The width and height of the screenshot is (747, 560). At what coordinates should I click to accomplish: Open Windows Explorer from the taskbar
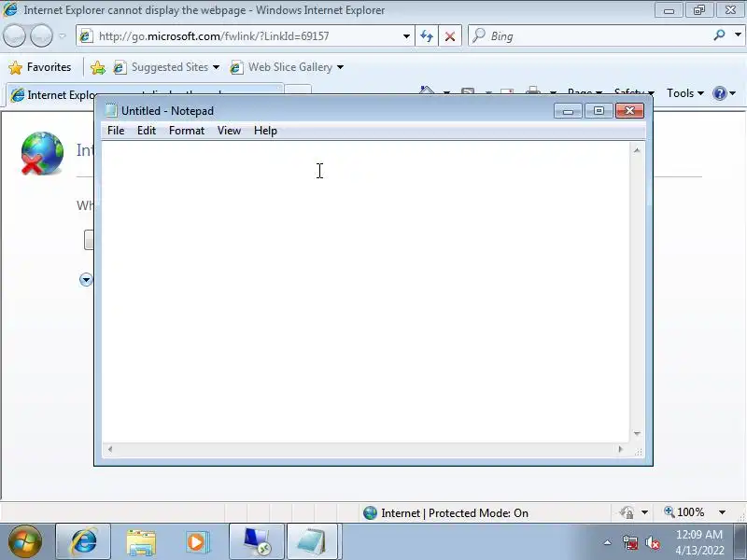[x=141, y=542]
